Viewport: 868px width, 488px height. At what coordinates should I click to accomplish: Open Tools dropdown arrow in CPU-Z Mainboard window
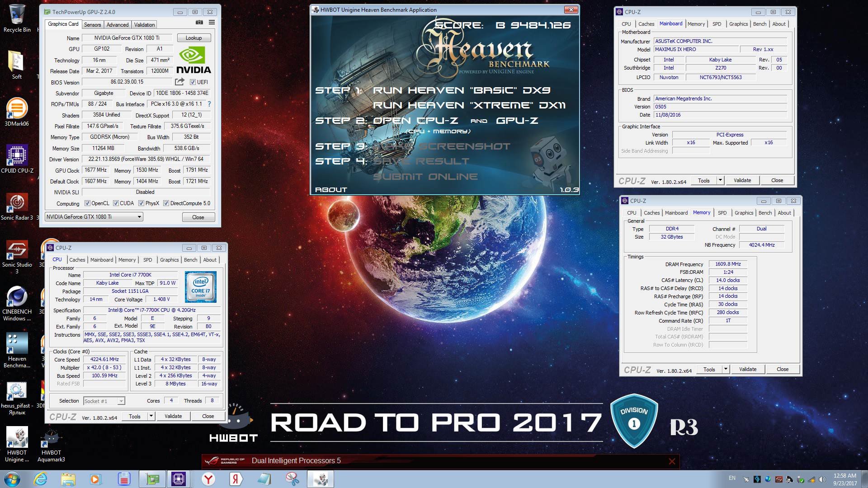coord(720,180)
